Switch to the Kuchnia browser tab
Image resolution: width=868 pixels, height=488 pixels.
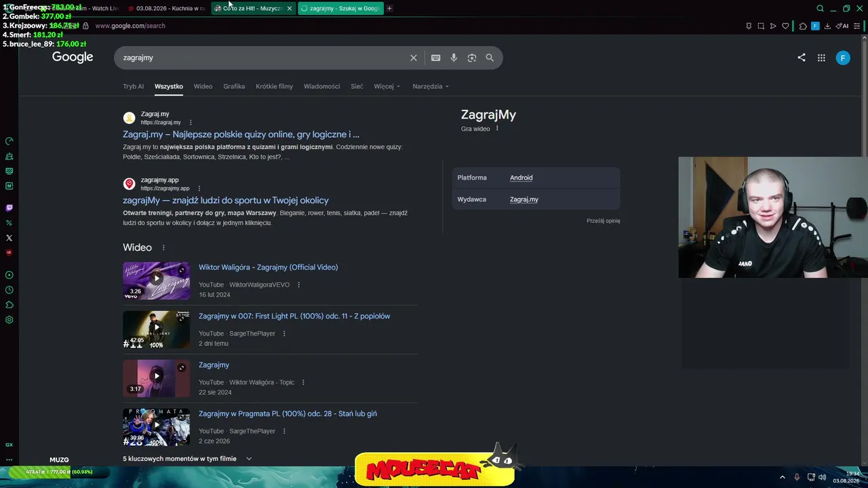(167, 8)
